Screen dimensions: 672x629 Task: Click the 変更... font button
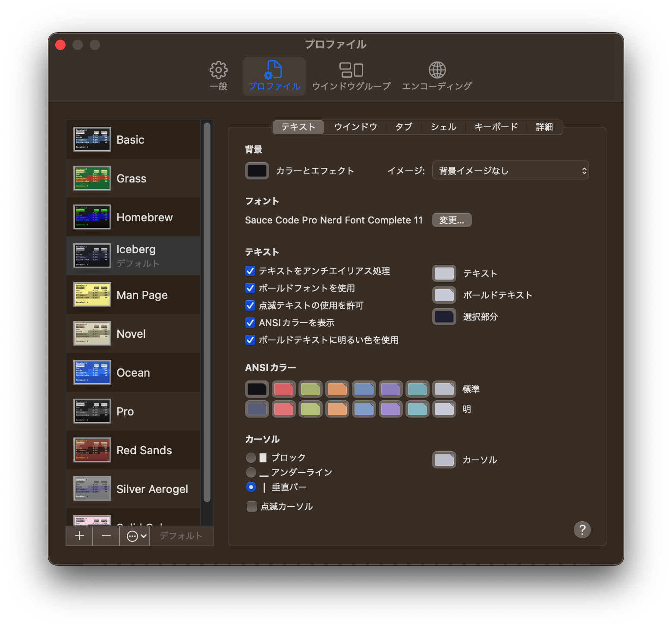point(452,220)
